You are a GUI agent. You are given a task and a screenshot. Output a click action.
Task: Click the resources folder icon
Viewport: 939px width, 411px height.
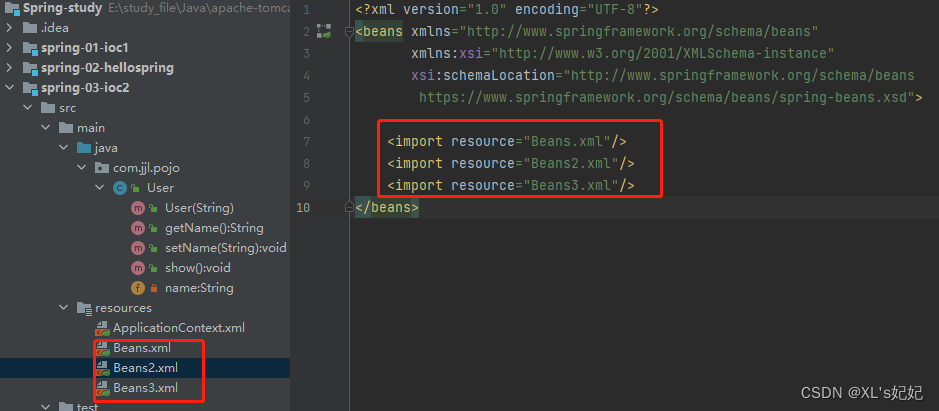[x=84, y=308]
